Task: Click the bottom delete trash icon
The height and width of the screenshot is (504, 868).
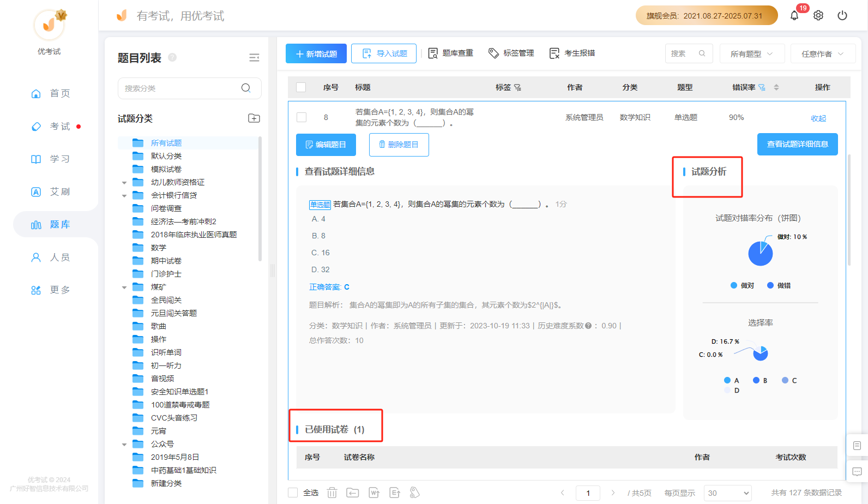Action: pyautogui.click(x=332, y=493)
